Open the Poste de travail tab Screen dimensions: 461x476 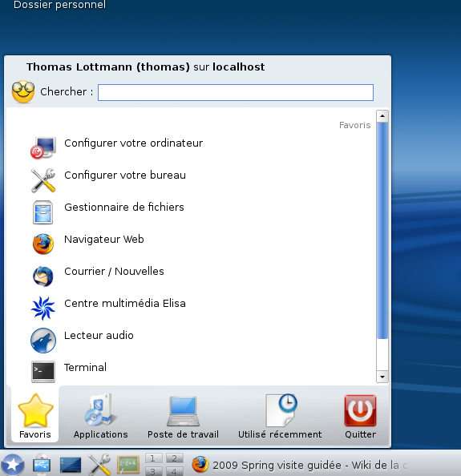pos(183,416)
